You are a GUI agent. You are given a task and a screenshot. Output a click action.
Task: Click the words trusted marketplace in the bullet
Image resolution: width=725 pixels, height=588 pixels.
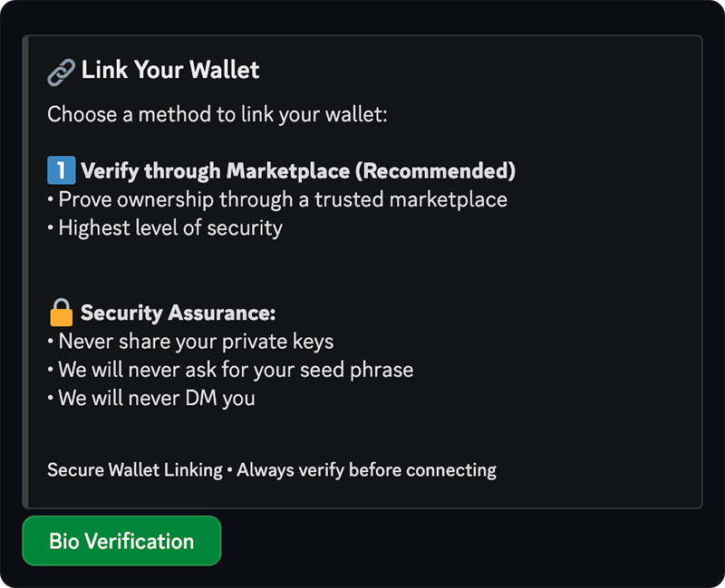[x=411, y=200]
